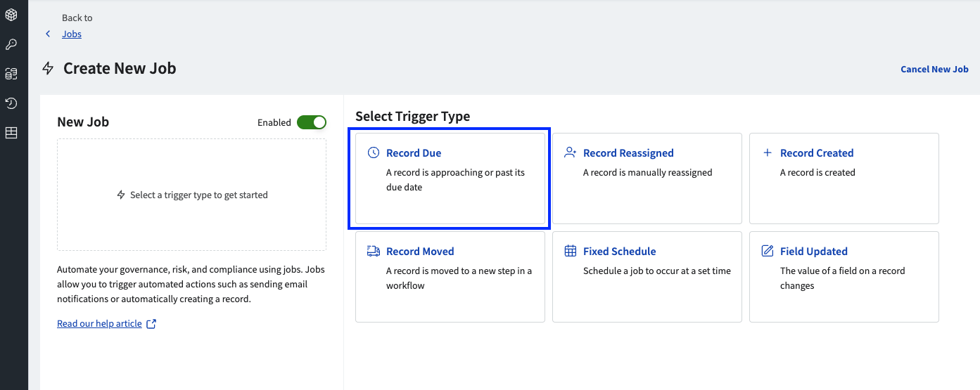Click the back chevron arrow beside Jobs

48,34
